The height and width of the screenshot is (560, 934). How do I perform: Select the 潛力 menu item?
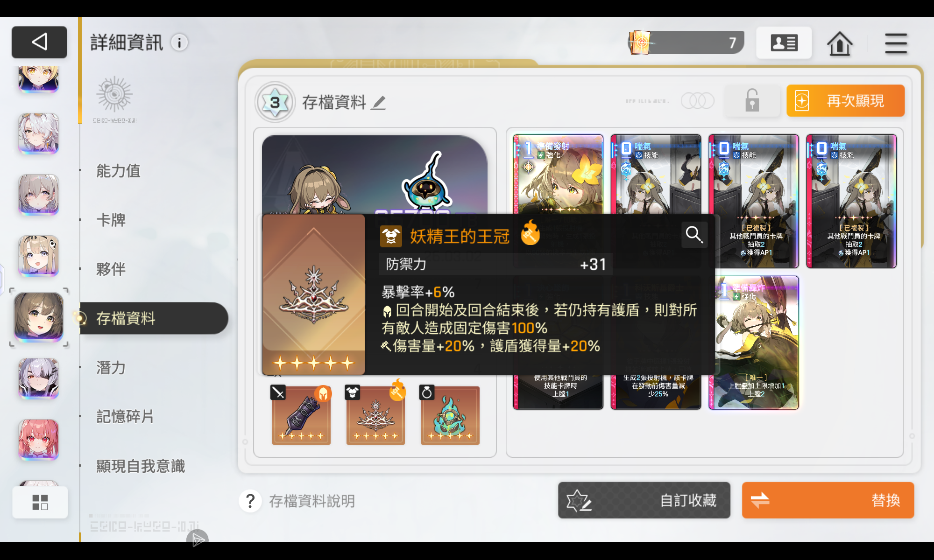(111, 368)
